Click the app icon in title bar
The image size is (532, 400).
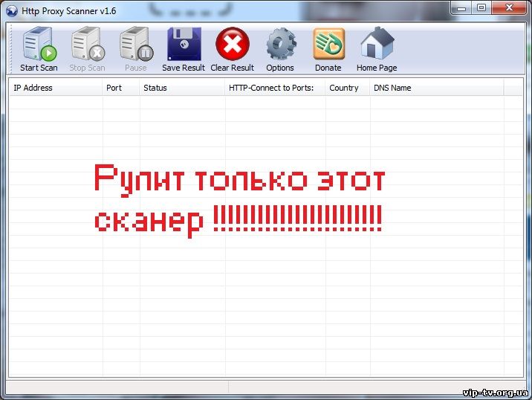coord(12,10)
